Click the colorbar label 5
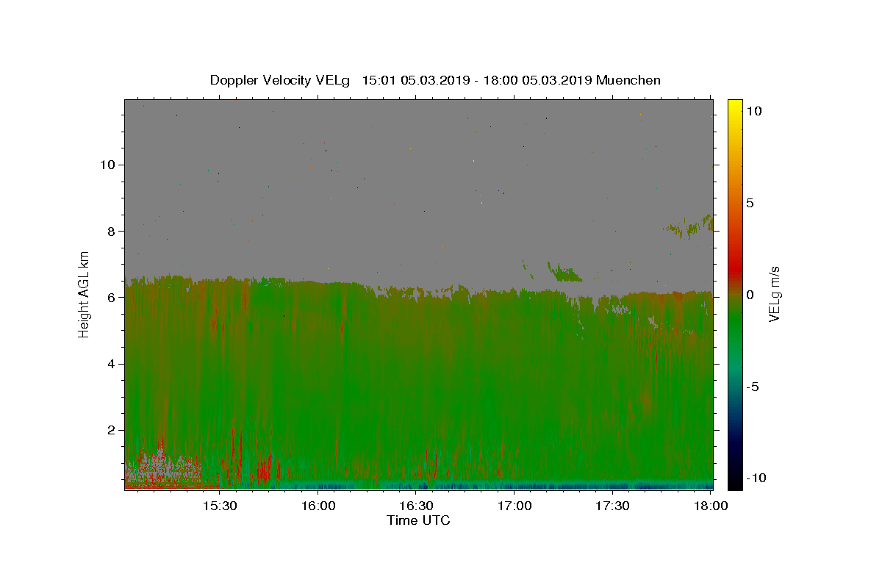Viewport: 882px width, 588px height. tap(750, 203)
